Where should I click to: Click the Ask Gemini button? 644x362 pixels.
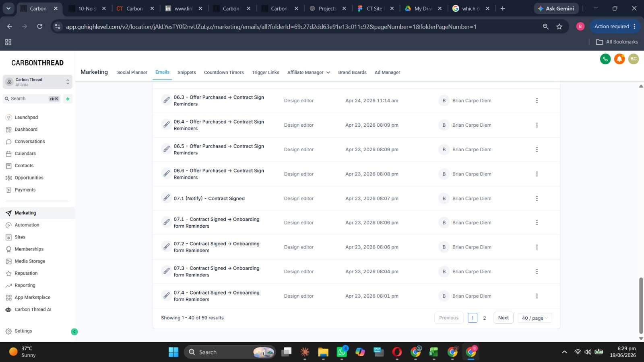pyautogui.click(x=556, y=8)
